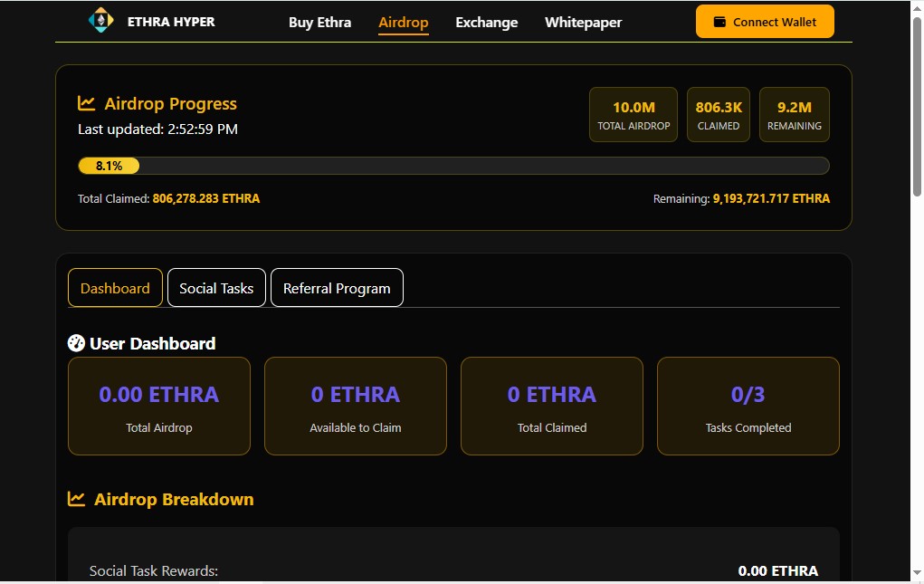924x584 pixels.
Task: Click the 806.3K Claimed stat box
Action: [x=718, y=114]
